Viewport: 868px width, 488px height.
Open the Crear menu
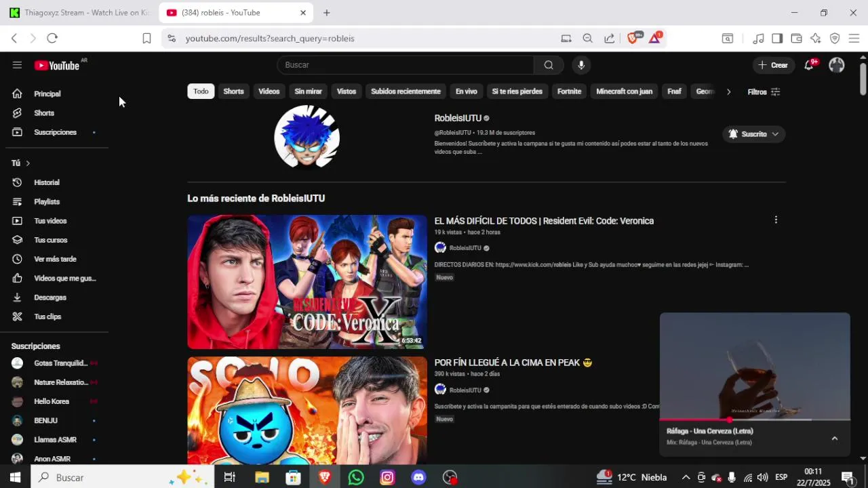tap(773, 65)
